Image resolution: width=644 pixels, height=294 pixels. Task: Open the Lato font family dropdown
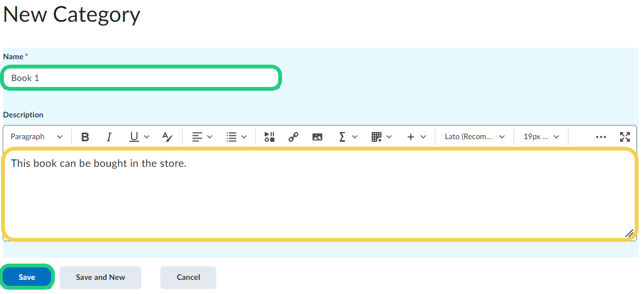point(474,137)
